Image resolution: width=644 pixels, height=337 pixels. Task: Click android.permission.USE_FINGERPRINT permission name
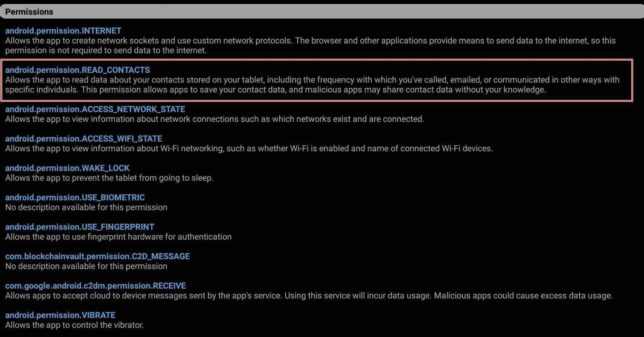80,227
